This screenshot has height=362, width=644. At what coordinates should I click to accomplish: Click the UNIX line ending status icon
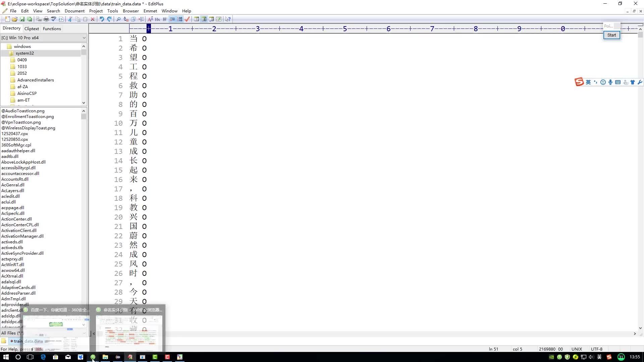(x=576, y=349)
